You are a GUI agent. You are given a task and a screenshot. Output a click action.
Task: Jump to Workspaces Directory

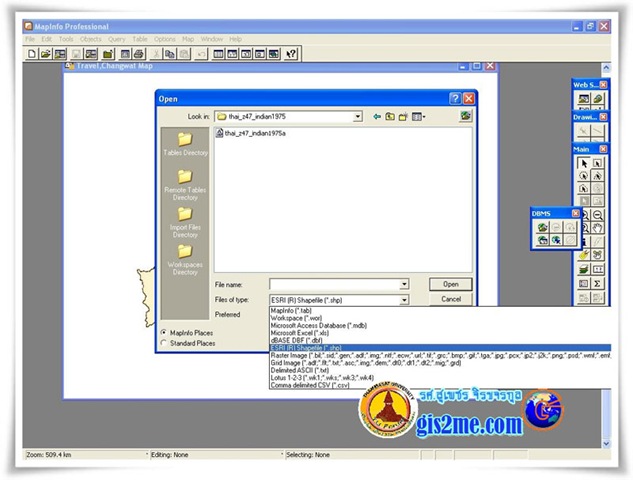tap(185, 260)
